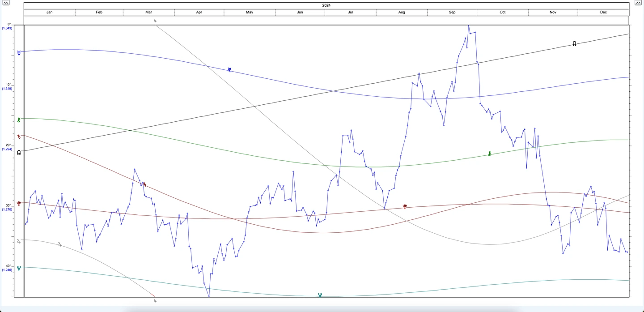Click the Mar month header
Screen dimensions: 644x312
tap(148, 12)
